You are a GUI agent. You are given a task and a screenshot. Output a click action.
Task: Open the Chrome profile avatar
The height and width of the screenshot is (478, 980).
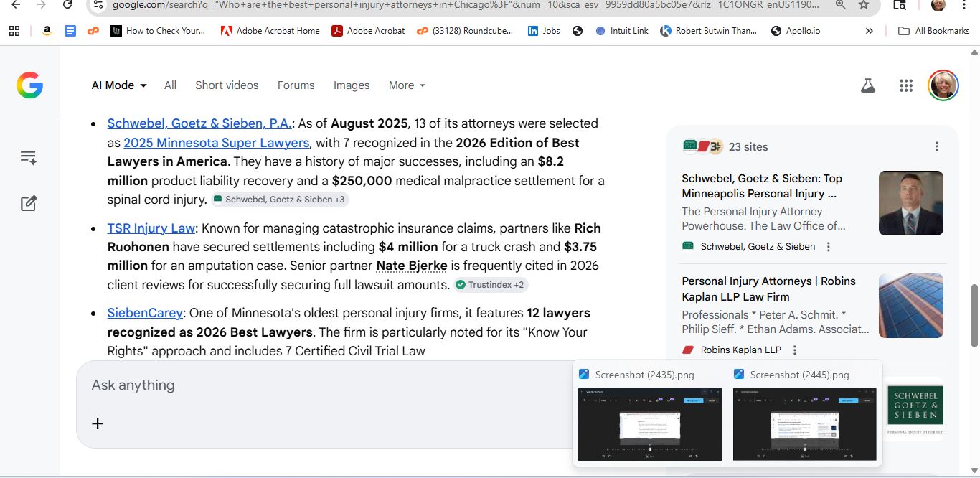click(x=938, y=4)
